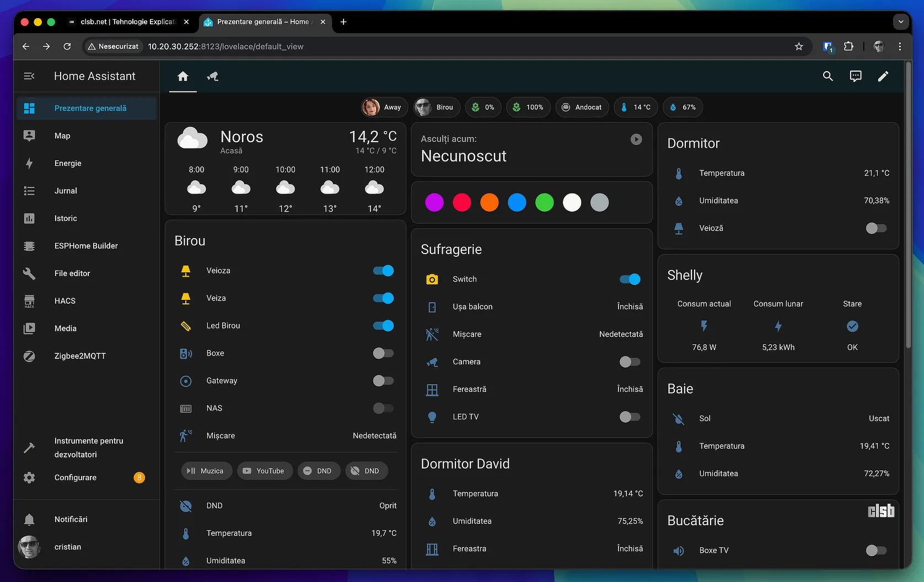Open the browser extensions puzzle icon

point(848,46)
